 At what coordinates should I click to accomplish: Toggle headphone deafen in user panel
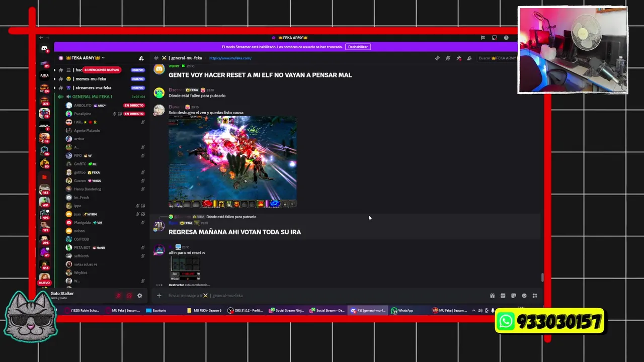pyautogui.click(x=129, y=296)
